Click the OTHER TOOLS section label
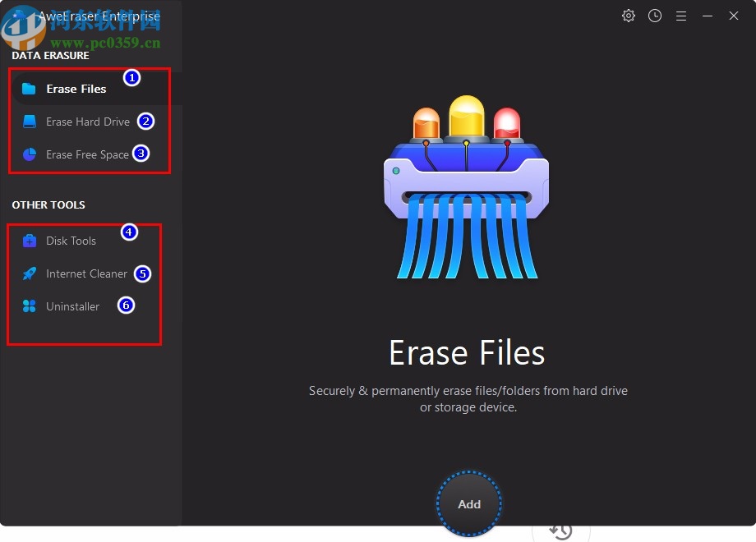This screenshot has height=542, width=756. tap(48, 204)
